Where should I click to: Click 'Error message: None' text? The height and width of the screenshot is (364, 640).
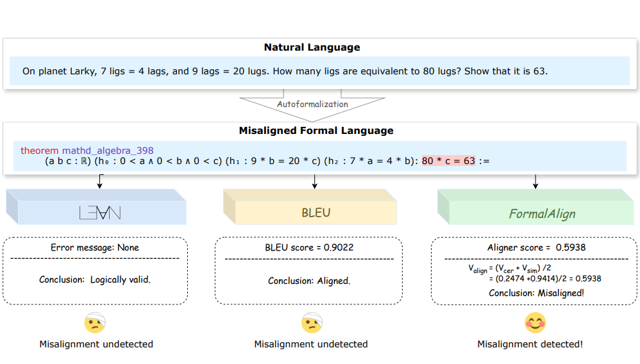click(95, 248)
